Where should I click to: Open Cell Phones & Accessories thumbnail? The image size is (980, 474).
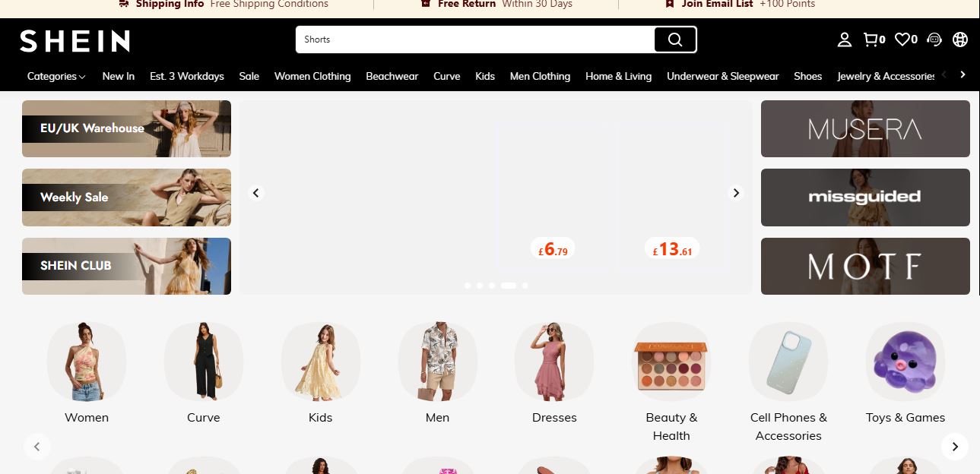click(788, 362)
